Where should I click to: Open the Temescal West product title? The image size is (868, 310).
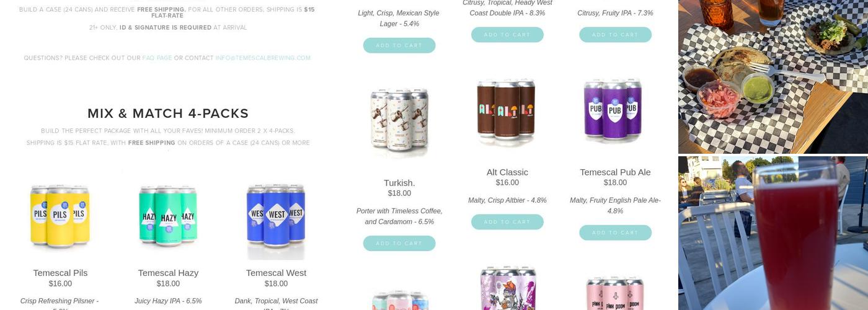[x=276, y=273]
